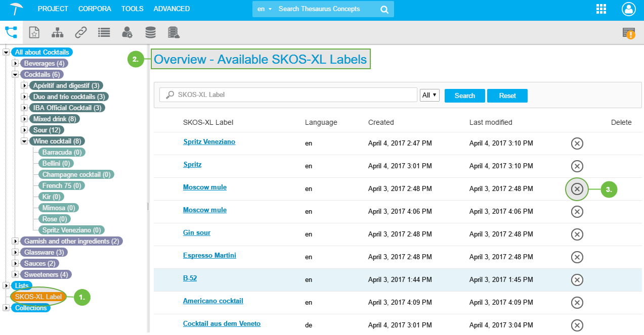Open the Espresso Martini label link
This screenshot has width=644, height=335.
coord(209,256)
